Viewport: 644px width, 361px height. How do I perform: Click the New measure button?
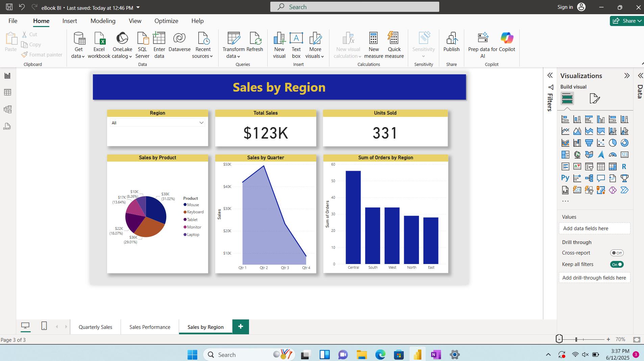[373, 44]
